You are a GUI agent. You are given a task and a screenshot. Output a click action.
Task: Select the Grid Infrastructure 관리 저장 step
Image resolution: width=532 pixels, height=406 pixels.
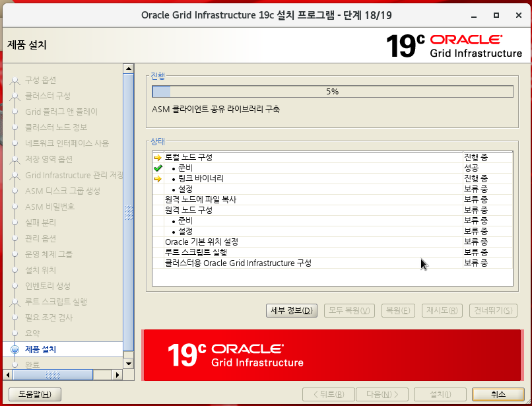(x=74, y=175)
